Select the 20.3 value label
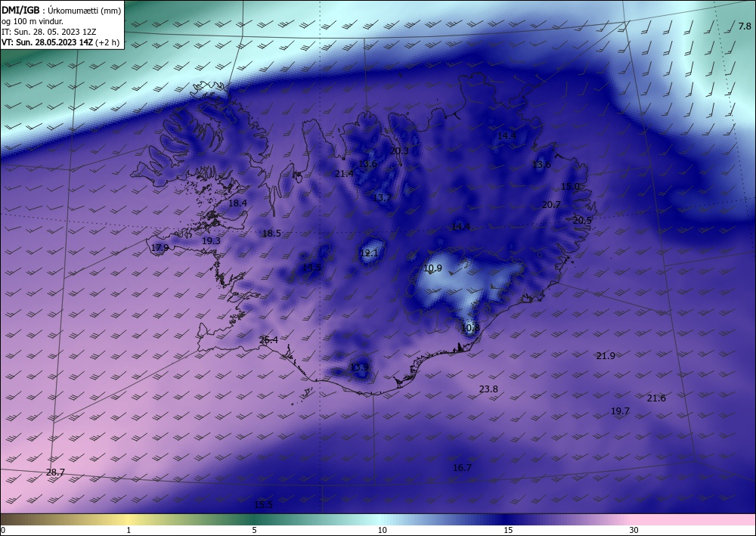Image resolution: width=756 pixels, height=536 pixels. [399, 151]
